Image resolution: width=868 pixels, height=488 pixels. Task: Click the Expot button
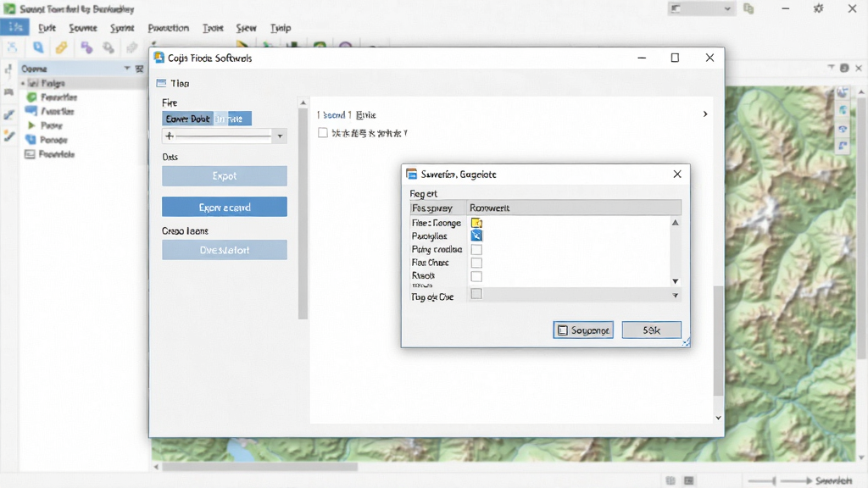[224, 176]
